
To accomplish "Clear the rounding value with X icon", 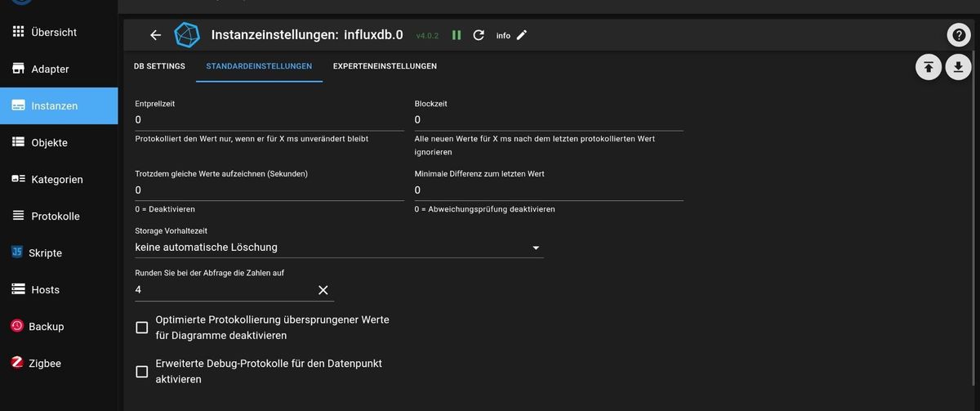I will [323, 290].
